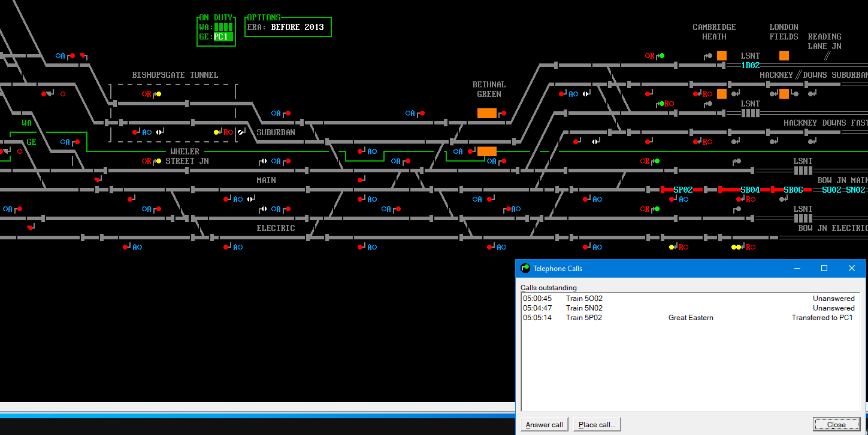The width and height of the screenshot is (868, 435).
Task: Click the red signal directly below the 5P02 berth
Action: 672,199
